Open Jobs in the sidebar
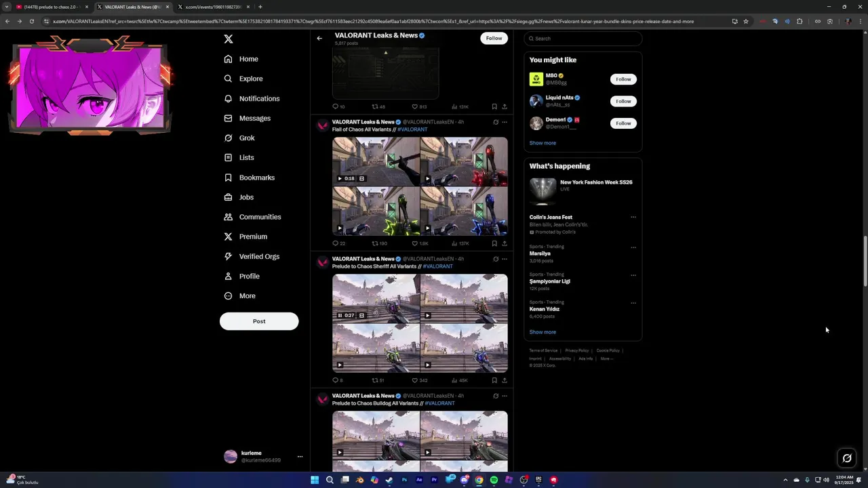Image resolution: width=868 pixels, height=488 pixels. pyautogui.click(x=239, y=197)
